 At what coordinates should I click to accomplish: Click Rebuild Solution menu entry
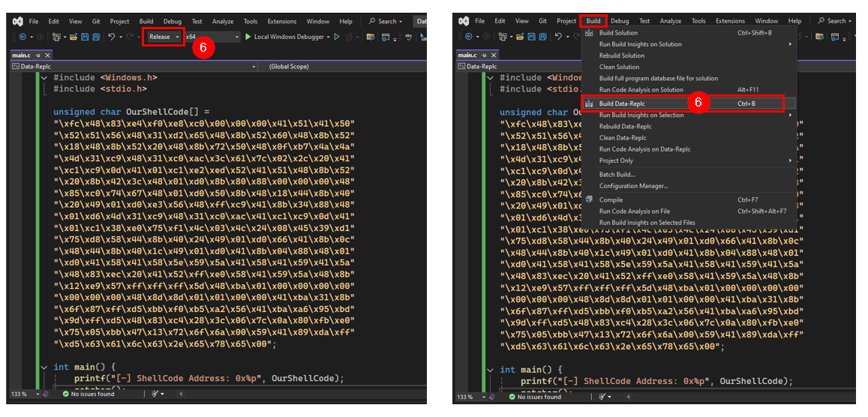(689, 55)
